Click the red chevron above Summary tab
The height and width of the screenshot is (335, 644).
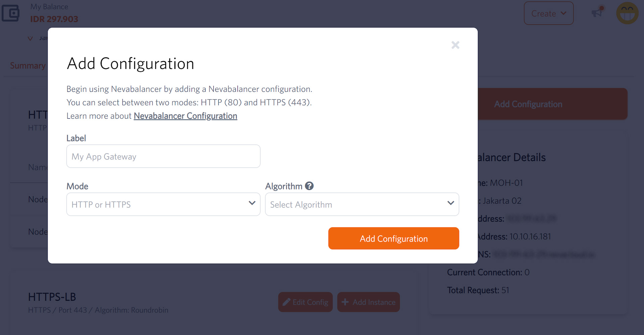(x=30, y=39)
